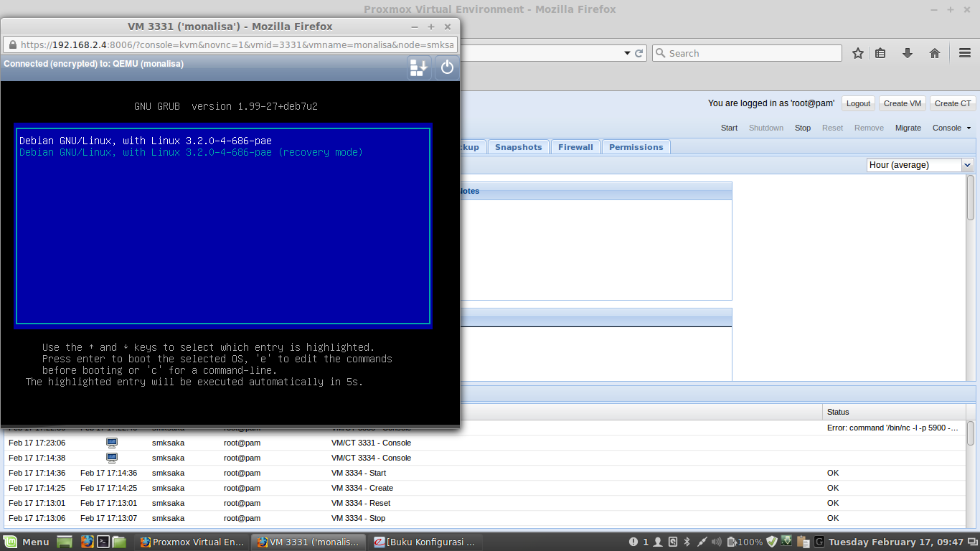Select the 'VM 3334 - Start' log row
The width and height of the screenshot is (980, 551).
[485, 473]
